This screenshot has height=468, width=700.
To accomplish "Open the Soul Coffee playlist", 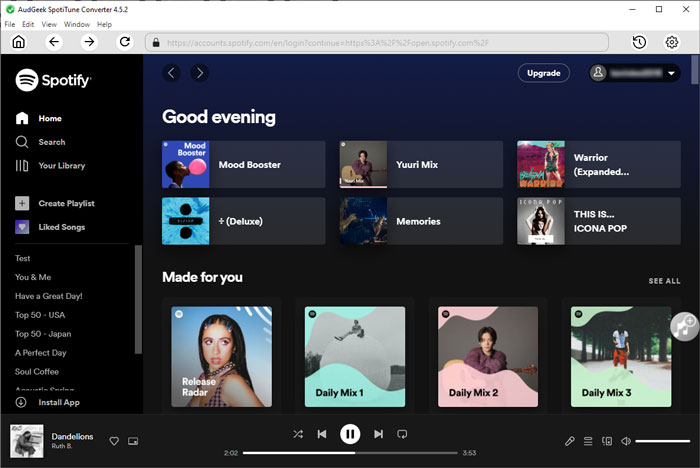I will tap(37, 372).
